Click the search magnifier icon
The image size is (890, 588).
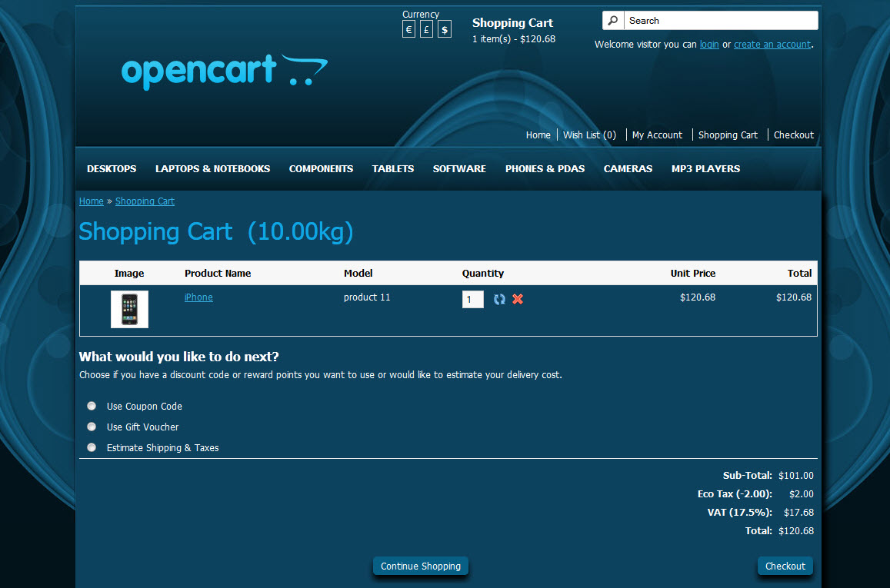pyautogui.click(x=613, y=21)
